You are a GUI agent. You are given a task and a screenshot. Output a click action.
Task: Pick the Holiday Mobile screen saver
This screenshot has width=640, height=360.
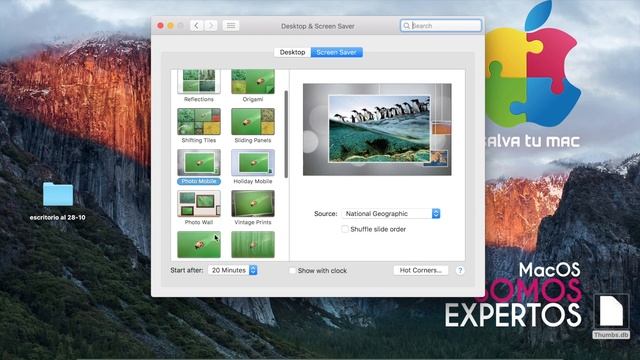253,162
